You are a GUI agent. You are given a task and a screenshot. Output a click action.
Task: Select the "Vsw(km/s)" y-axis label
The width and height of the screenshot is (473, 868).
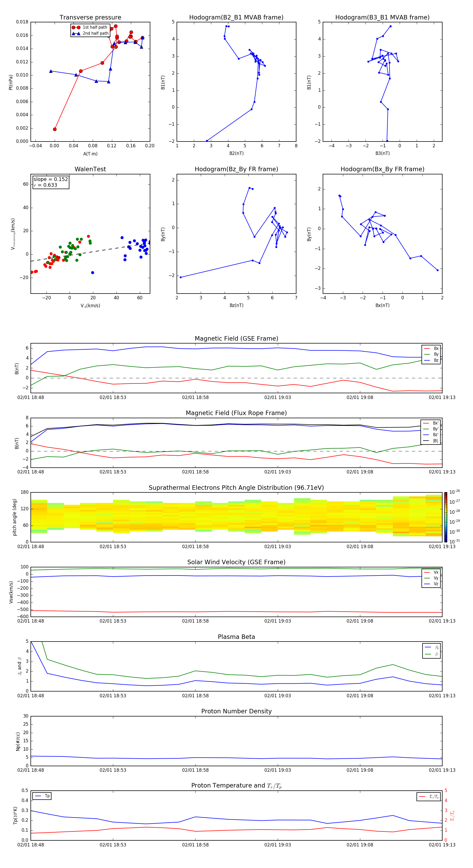(11, 592)
